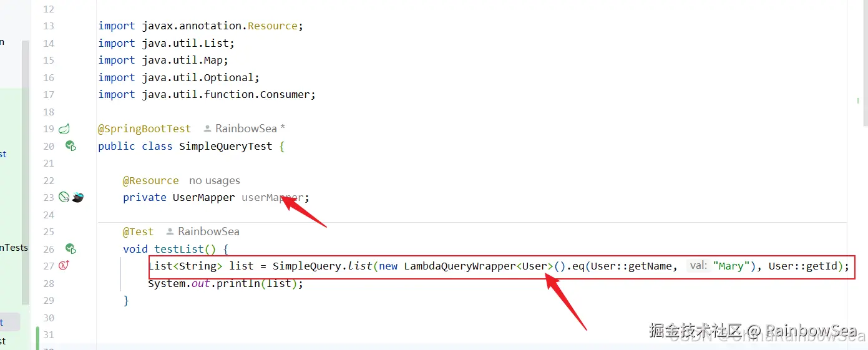The width and height of the screenshot is (868, 350).
Task: Click the lambda gutter icon on line 27
Action: pos(63,266)
